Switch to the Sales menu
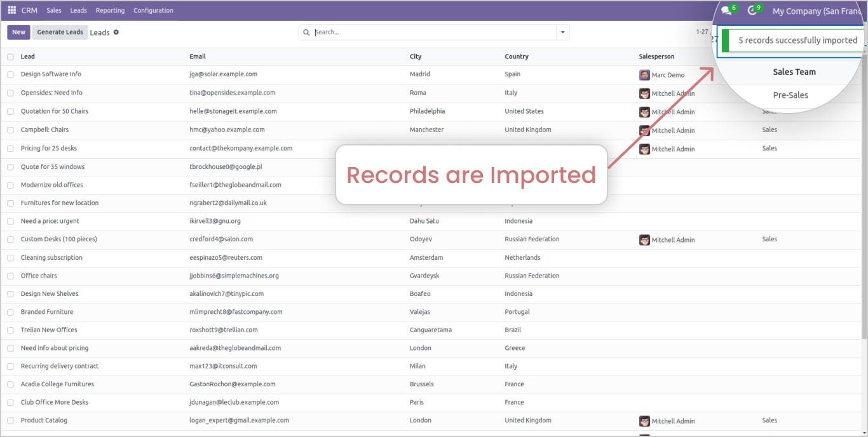This screenshot has width=868, height=437. click(53, 10)
